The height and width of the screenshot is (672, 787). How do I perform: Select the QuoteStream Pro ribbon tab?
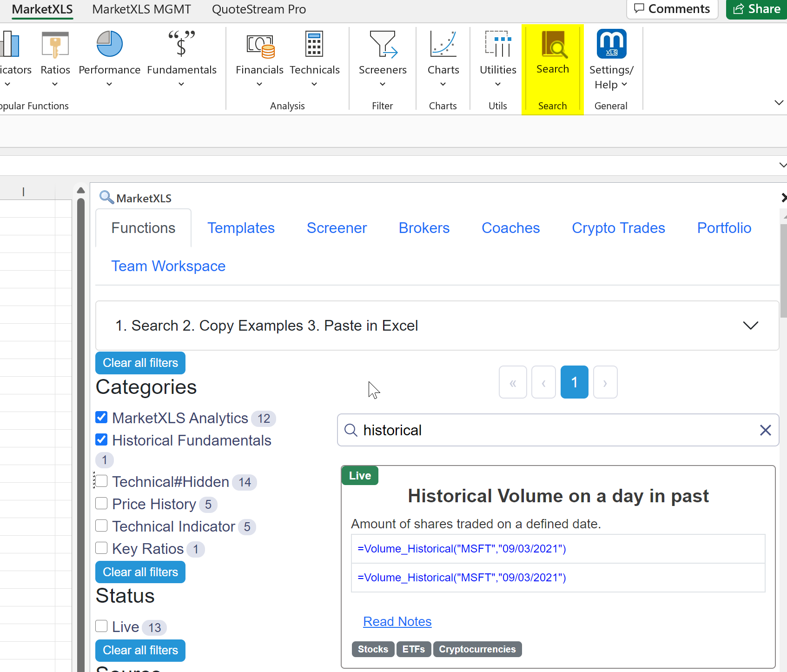tap(258, 9)
